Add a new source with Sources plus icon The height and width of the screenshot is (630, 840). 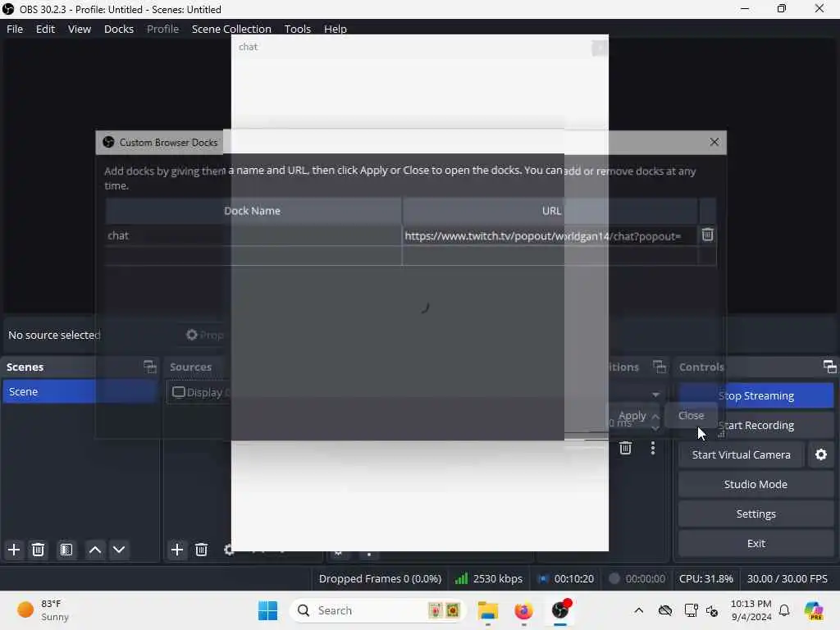pyautogui.click(x=177, y=550)
